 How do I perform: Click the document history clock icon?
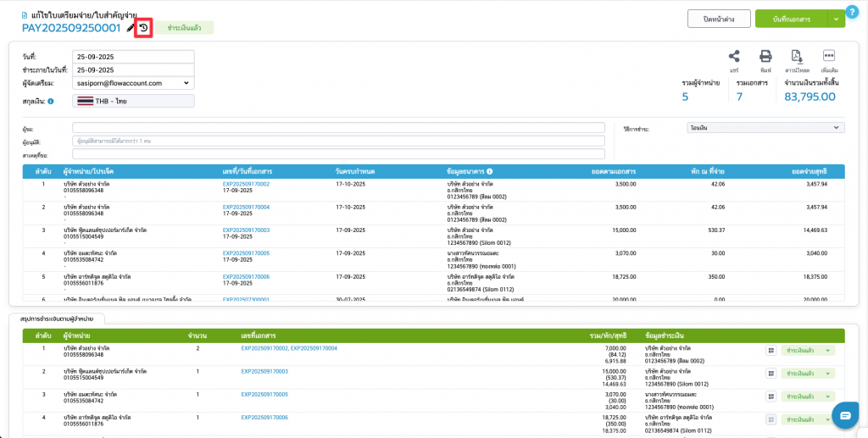click(143, 28)
